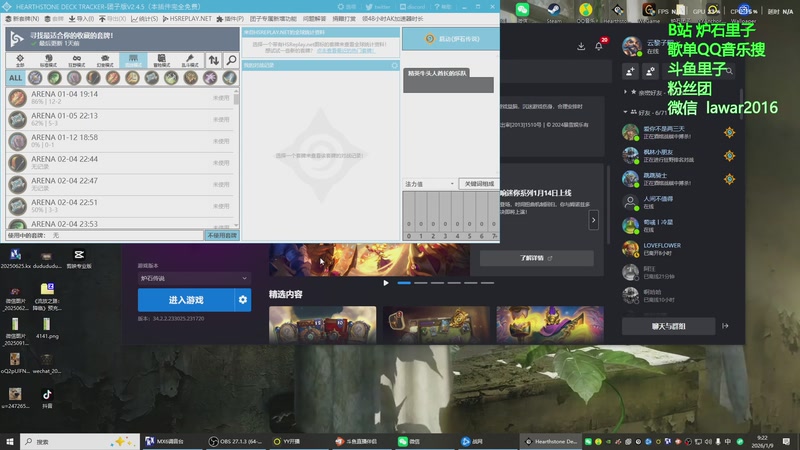Open the purple wizard featured thumbnail

coord(550,324)
